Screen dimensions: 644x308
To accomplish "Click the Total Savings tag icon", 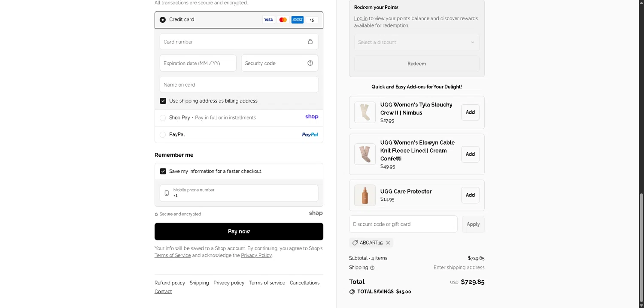I will (x=352, y=292).
